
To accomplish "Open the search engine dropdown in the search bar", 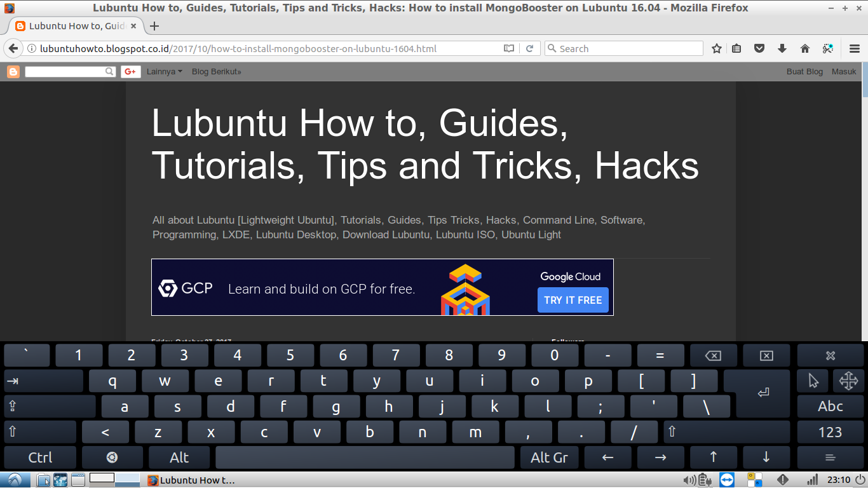I will pyautogui.click(x=552, y=48).
